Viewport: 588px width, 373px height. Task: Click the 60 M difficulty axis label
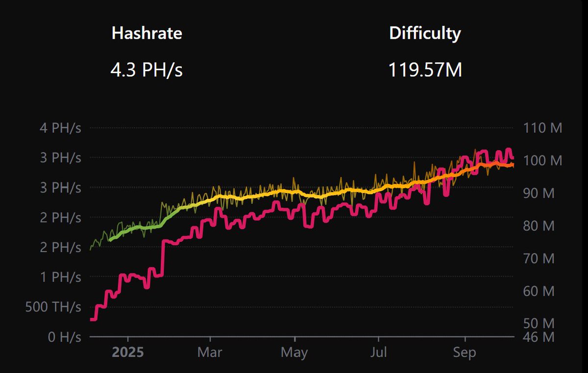click(538, 291)
